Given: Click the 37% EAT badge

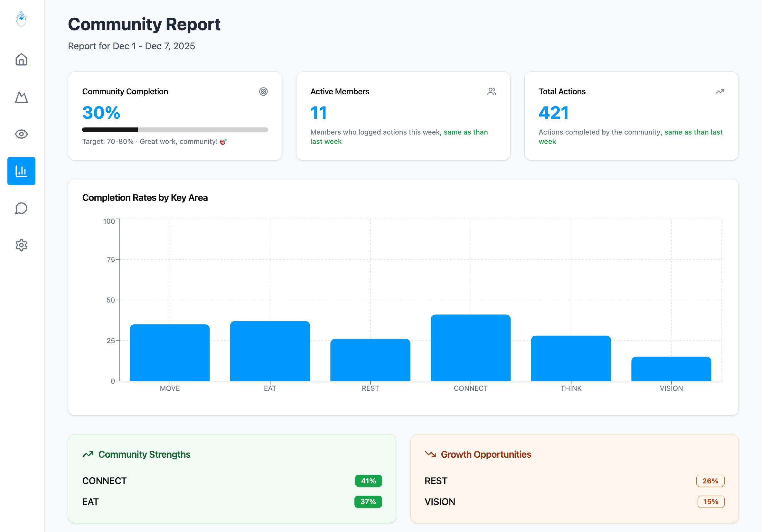Looking at the screenshot, I should point(368,501).
